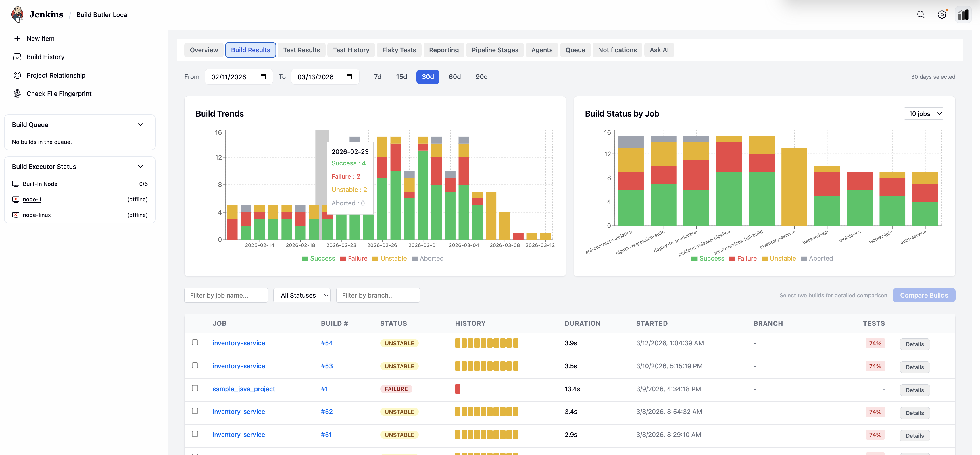Open the calendar picker for the From date
Image resolution: width=980 pixels, height=455 pixels.
click(264, 76)
